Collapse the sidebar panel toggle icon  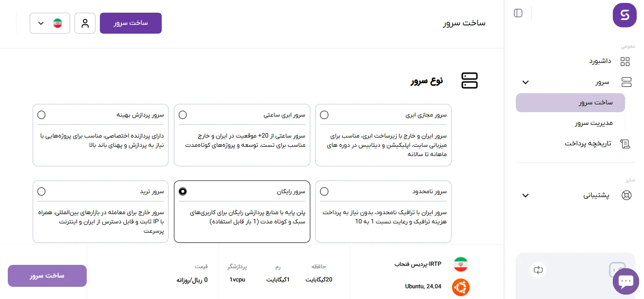click(x=518, y=13)
